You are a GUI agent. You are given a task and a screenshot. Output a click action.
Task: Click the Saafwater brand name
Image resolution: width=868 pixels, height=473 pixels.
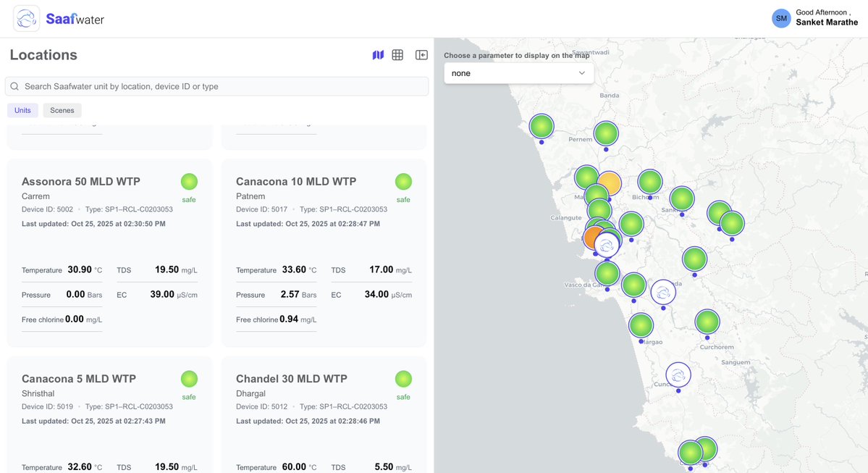pos(75,20)
